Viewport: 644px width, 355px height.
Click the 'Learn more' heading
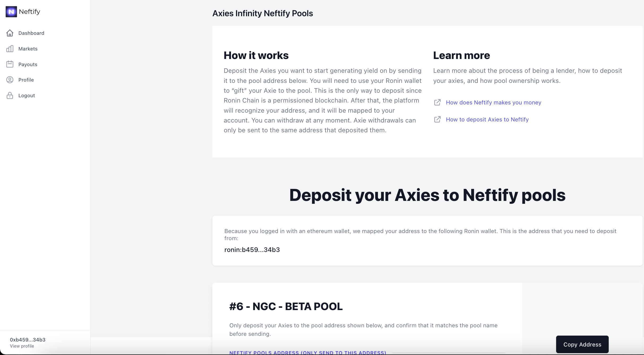point(461,56)
